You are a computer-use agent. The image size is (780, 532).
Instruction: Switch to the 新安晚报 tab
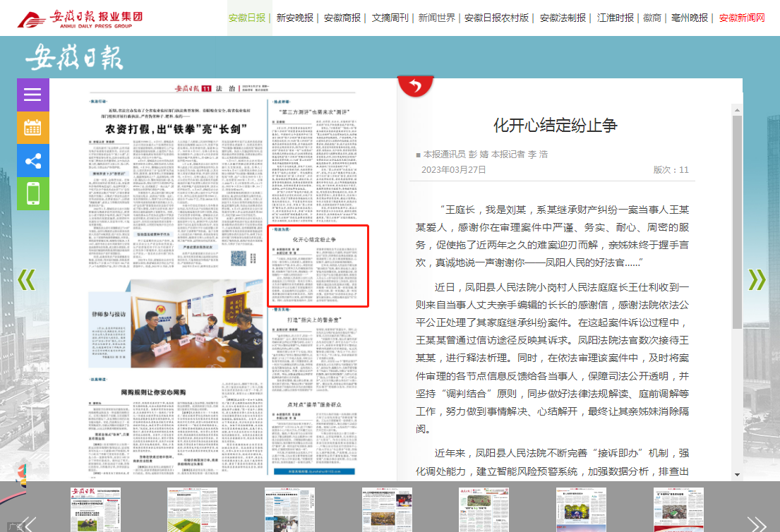click(x=294, y=18)
